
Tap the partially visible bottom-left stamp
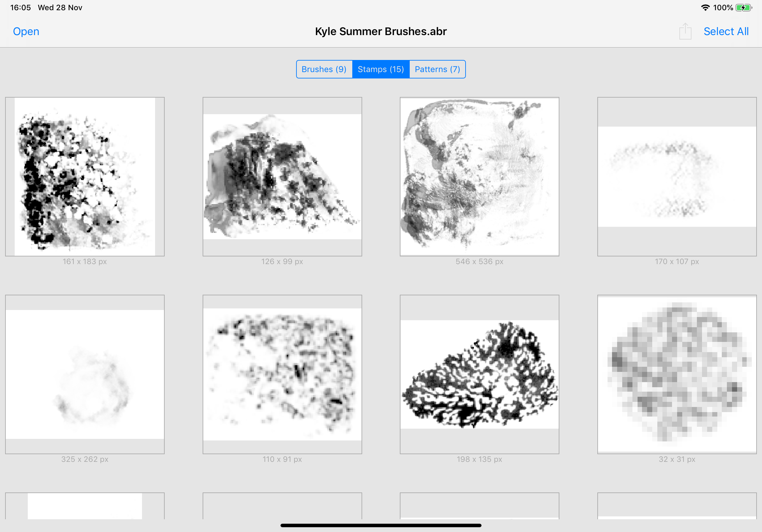point(85,506)
